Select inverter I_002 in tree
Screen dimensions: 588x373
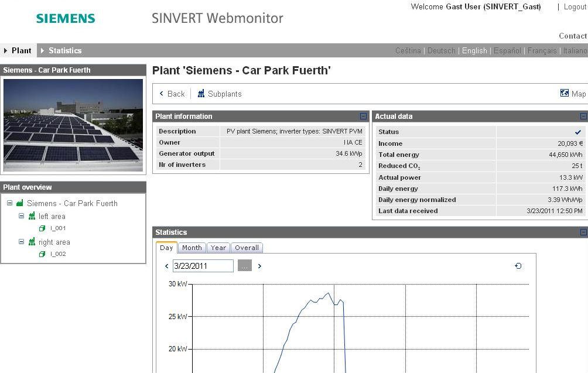pos(58,254)
